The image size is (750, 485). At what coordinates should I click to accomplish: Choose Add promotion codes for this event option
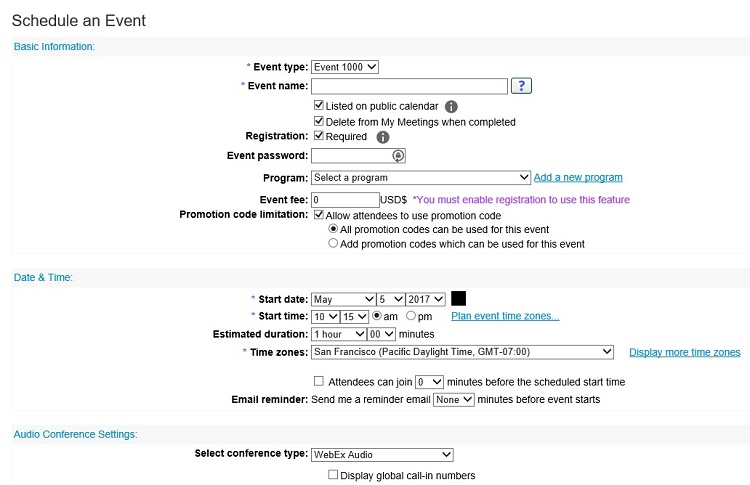[334, 244]
